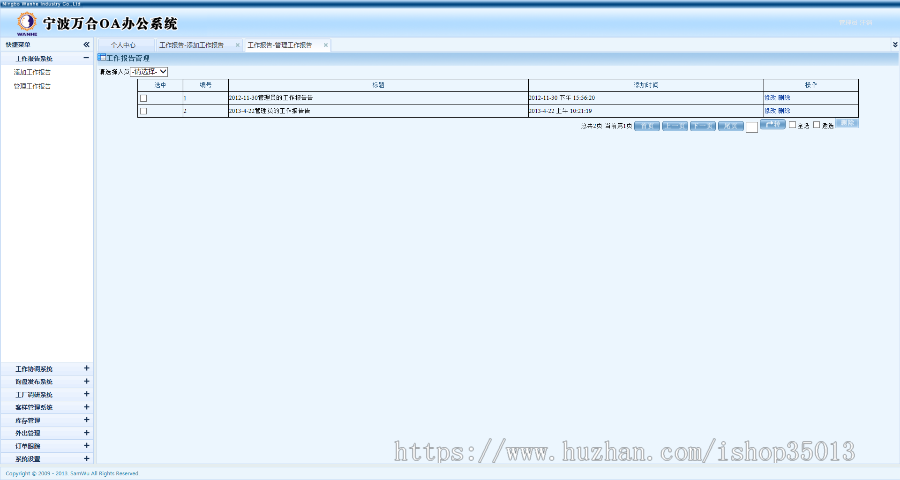The width and height of the screenshot is (900, 480).
Task: Click 修改 for the 2012-11-30 report
Action: pyautogui.click(x=770, y=98)
